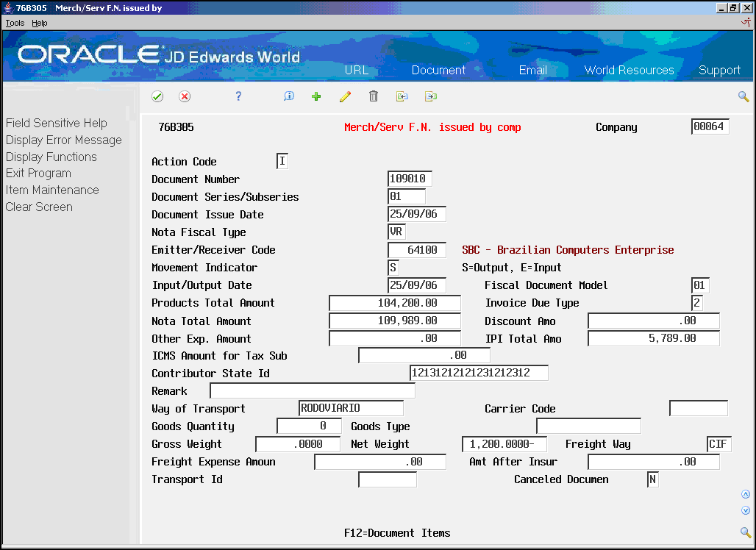Viewport: 756px width, 550px height.
Task: Click the Freight Expense Amoun field
Action: [x=380, y=462]
